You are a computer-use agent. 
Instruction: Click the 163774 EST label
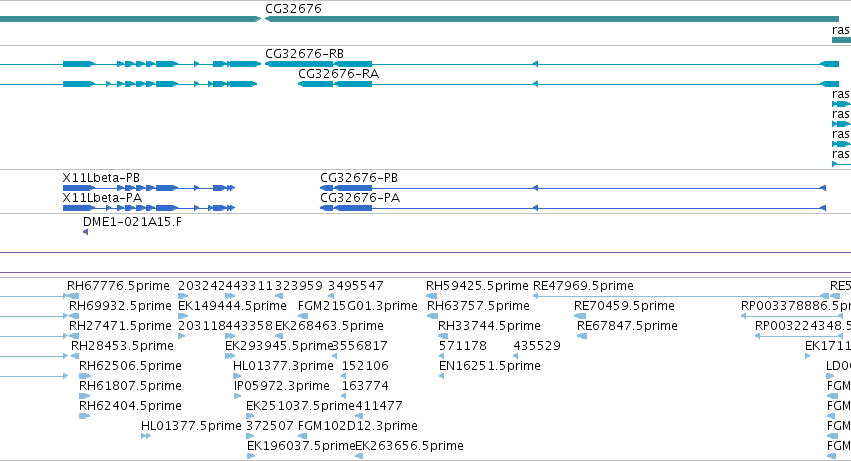coord(365,386)
